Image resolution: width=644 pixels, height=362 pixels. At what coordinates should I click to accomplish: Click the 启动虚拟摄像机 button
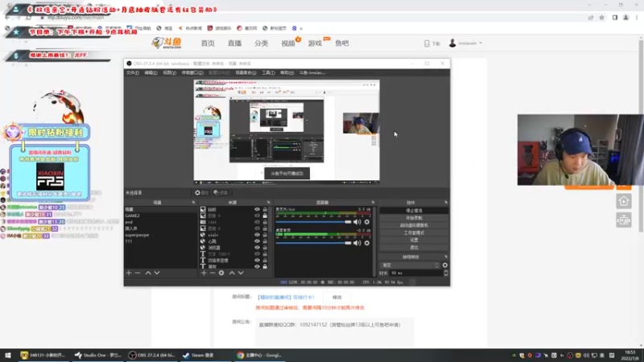coord(414,225)
